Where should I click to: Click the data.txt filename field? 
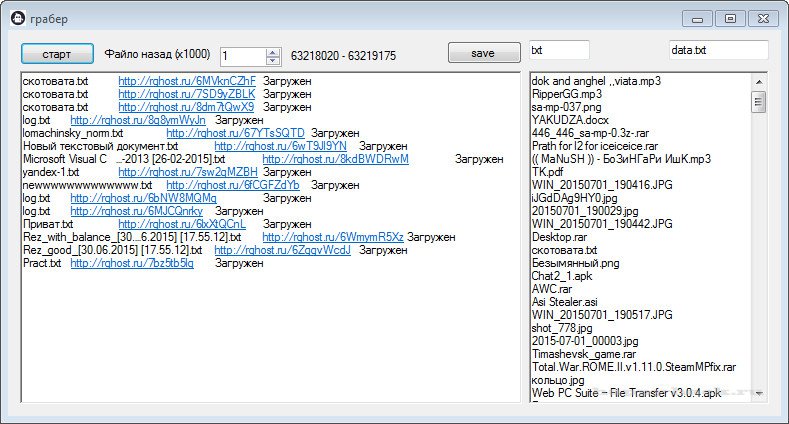pos(717,50)
